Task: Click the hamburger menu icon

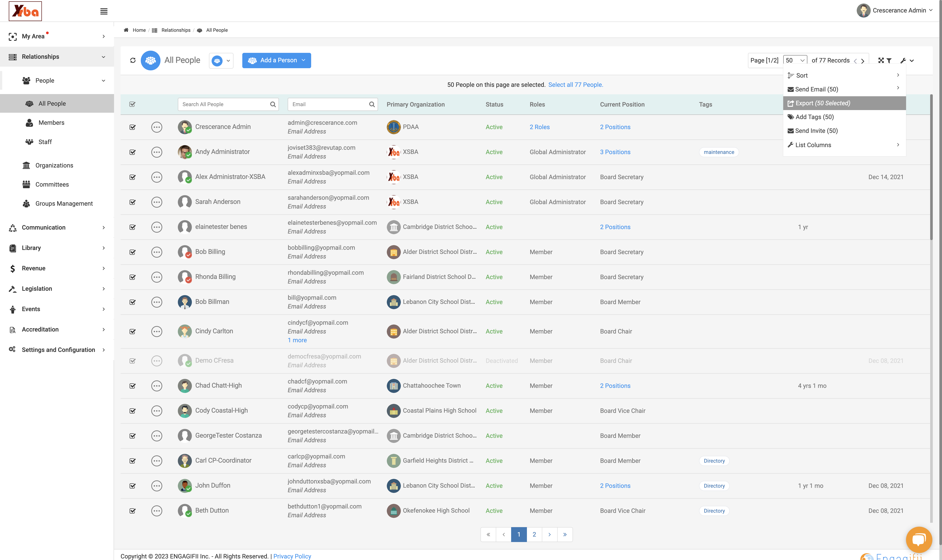Action: [104, 11]
